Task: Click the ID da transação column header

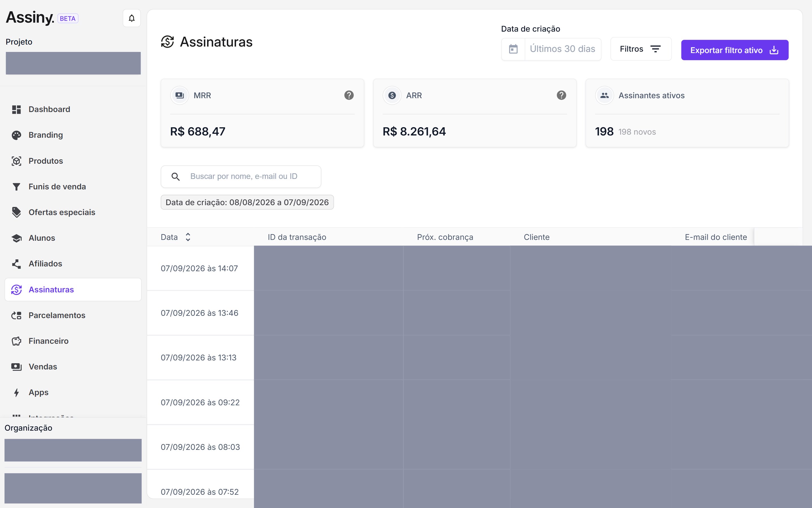Action: click(x=297, y=237)
